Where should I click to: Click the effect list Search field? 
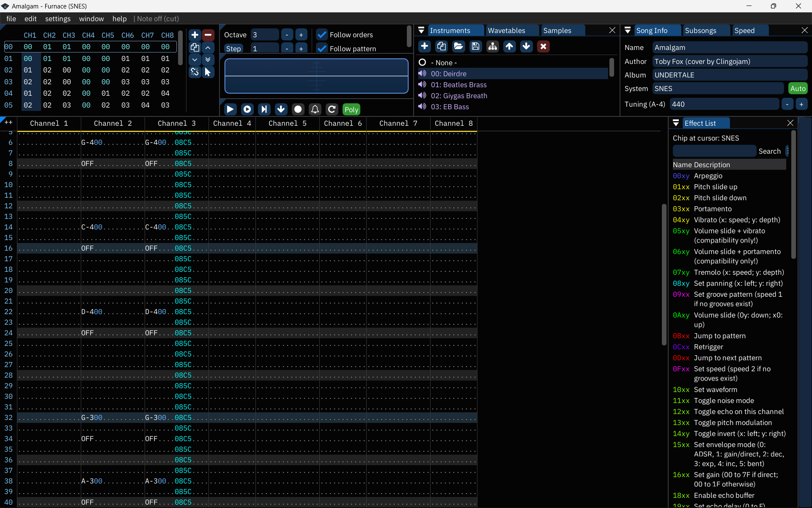click(x=714, y=151)
